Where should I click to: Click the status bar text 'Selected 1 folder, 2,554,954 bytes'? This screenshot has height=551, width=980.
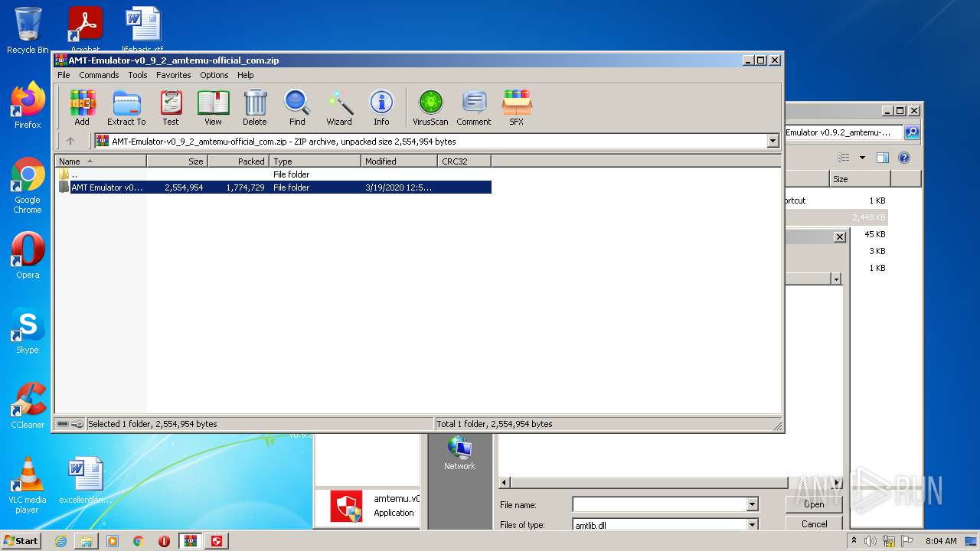tap(152, 424)
